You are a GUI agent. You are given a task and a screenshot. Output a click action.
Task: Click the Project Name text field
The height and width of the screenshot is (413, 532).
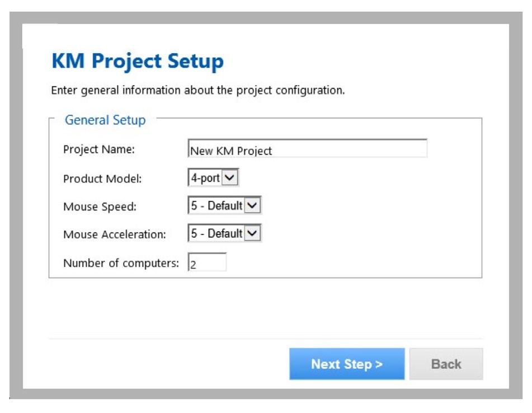[x=307, y=148]
